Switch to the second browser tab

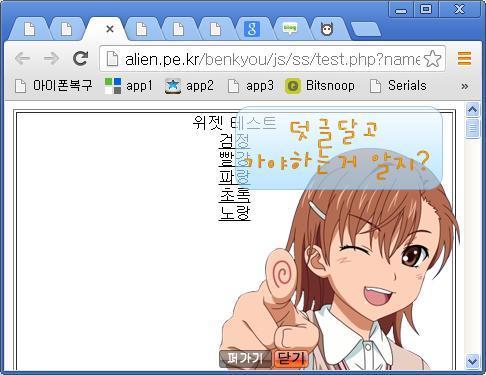[66, 29]
